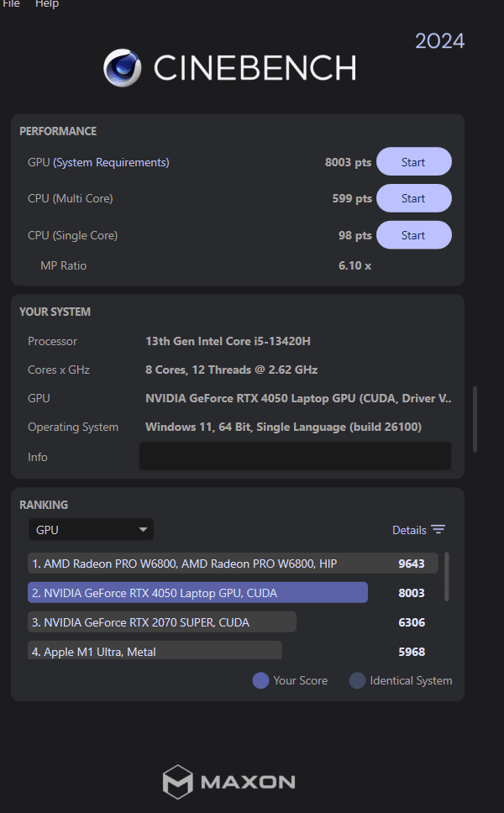Click the Maxon logo at bottom
The image size is (504, 813).
228,781
